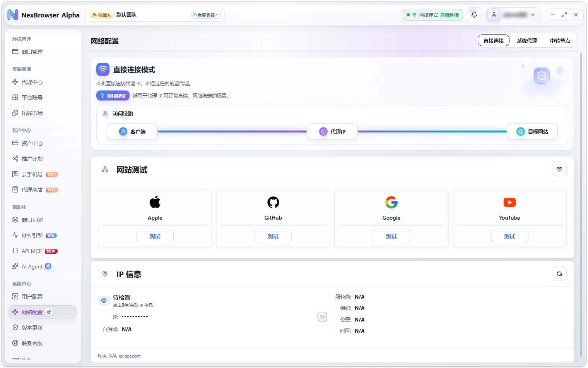Open 平台账号 in the sidebar
Screen dimensions: 588x368
[x=43, y=97]
